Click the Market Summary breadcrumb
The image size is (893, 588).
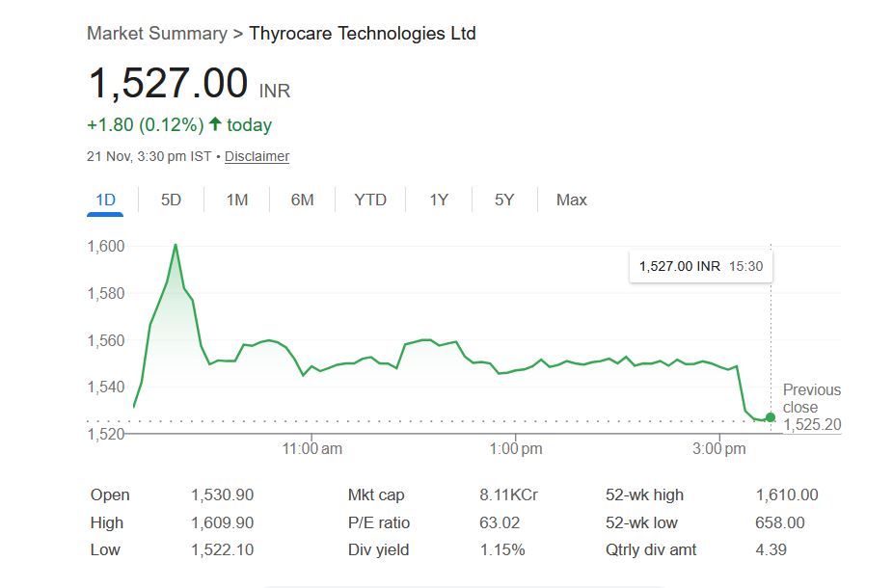156,34
